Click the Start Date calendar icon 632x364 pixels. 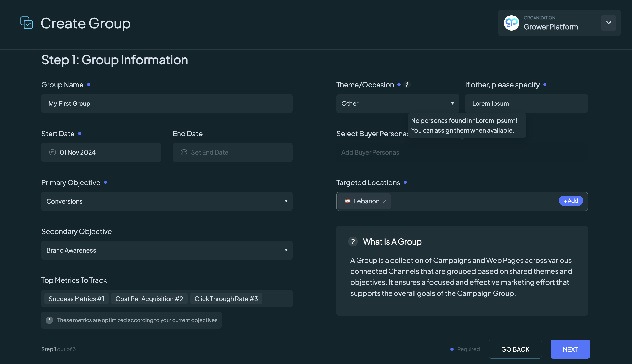coord(53,152)
